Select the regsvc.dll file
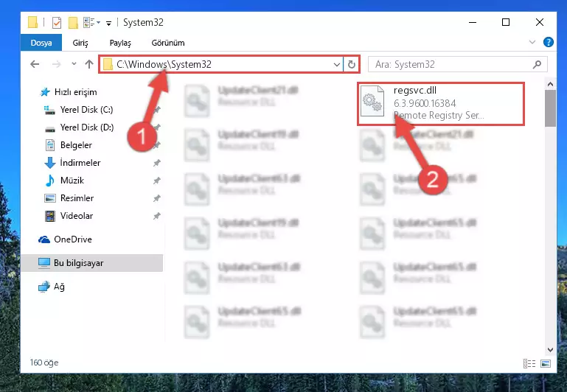 click(441, 104)
